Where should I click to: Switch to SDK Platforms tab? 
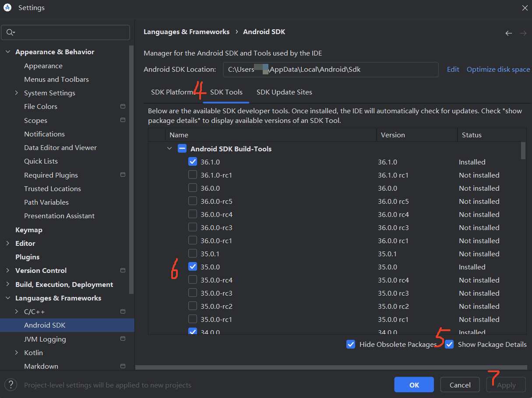173,92
